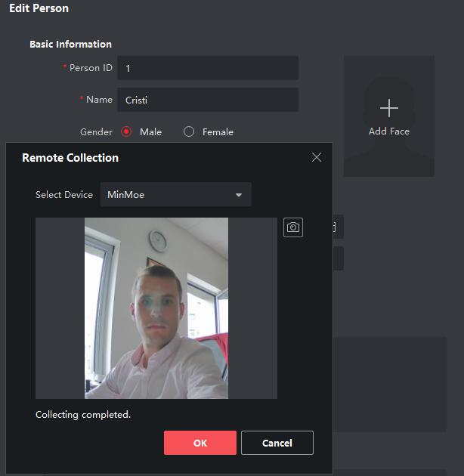
Task: Focus the Name field containing Cristi
Action: (x=209, y=100)
